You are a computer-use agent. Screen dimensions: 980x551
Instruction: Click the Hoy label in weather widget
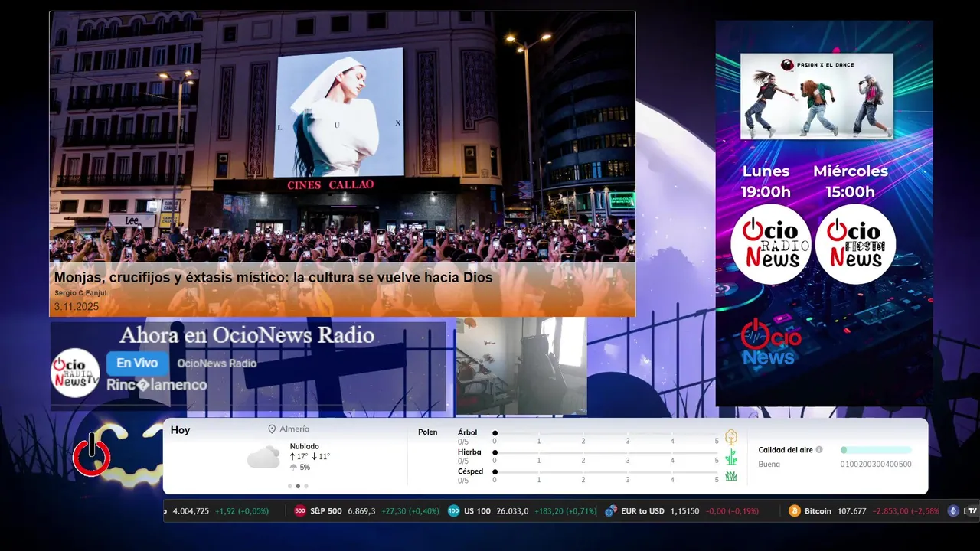click(180, 430)
